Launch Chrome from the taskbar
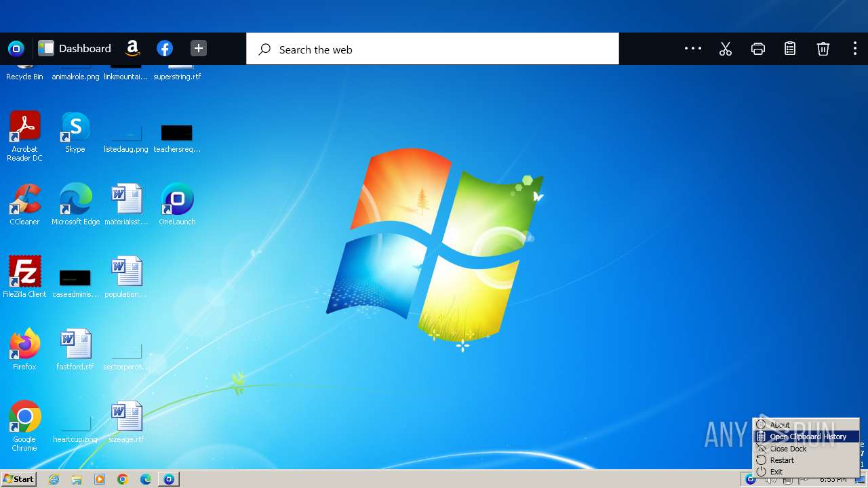This screenshot has height=488, width=868. [x=123, y=479]
